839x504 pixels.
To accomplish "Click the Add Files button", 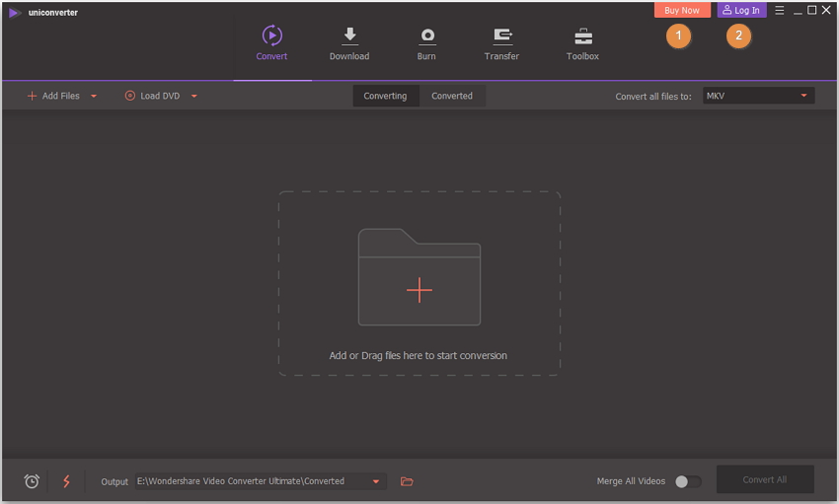I will point(53,96).
